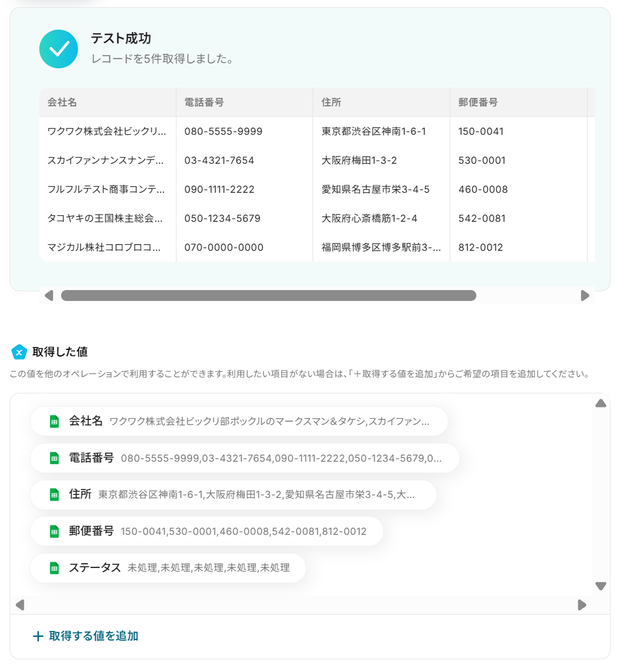619x672 pixels.
Task: Click the 取得する値を追加 button
Action: (x=85, y=636)
